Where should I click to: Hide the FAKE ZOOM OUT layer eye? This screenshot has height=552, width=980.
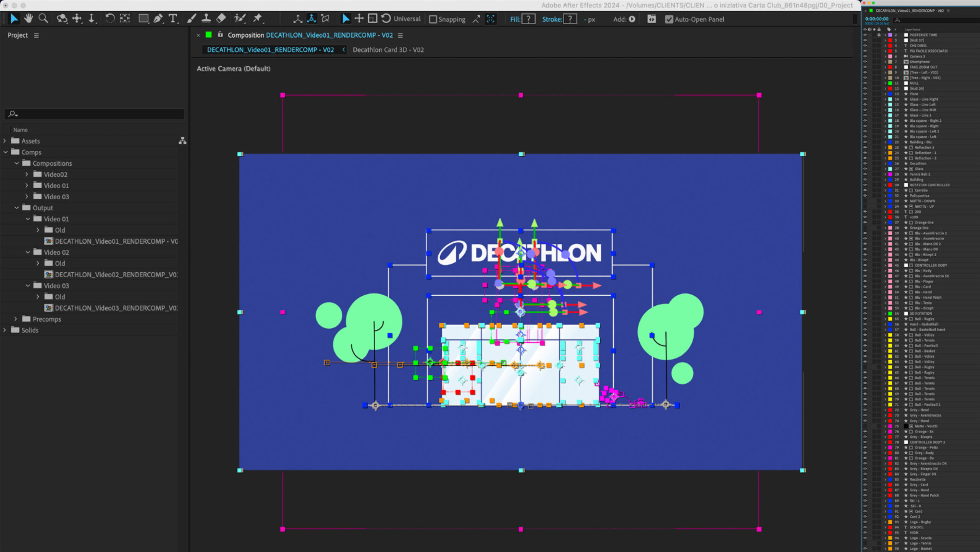(x=865, y=67)
